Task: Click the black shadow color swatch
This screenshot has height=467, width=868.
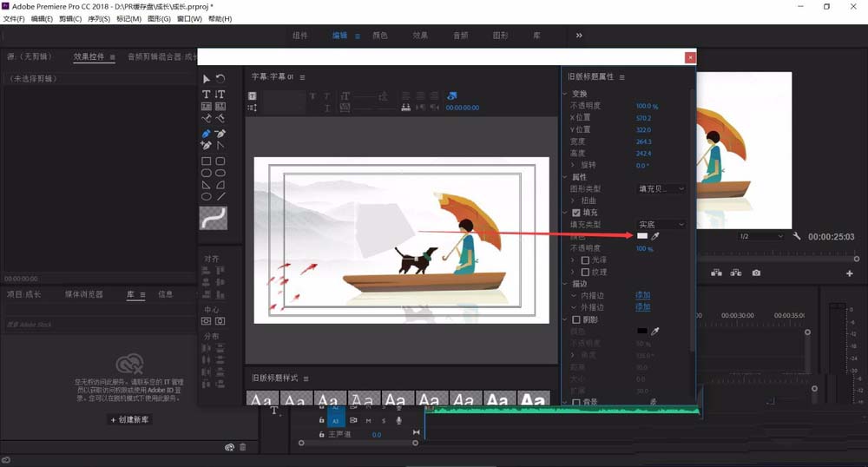Action: 642,331
